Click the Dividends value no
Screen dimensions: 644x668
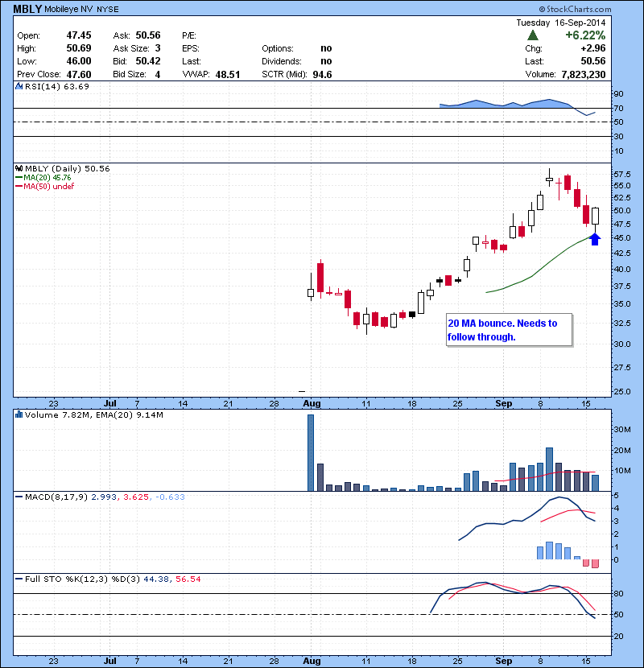pos(326,61)
